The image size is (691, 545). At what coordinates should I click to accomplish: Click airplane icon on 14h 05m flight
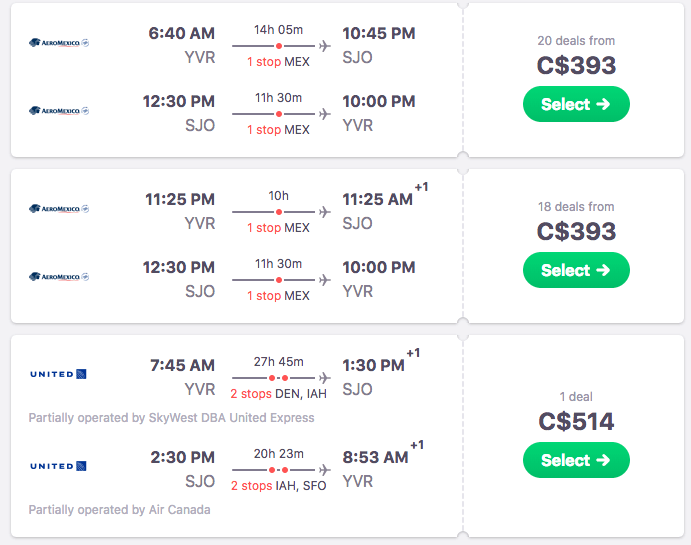coord(325,46)
